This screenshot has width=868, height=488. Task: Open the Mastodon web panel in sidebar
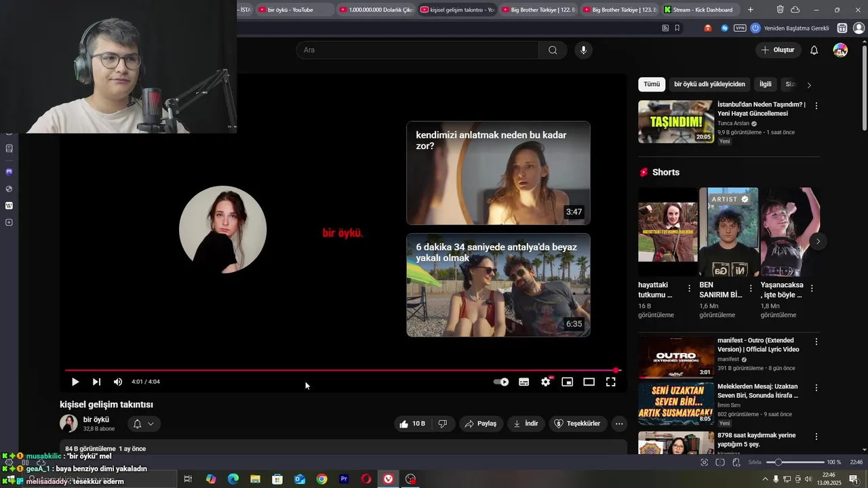tap(9, 171)
